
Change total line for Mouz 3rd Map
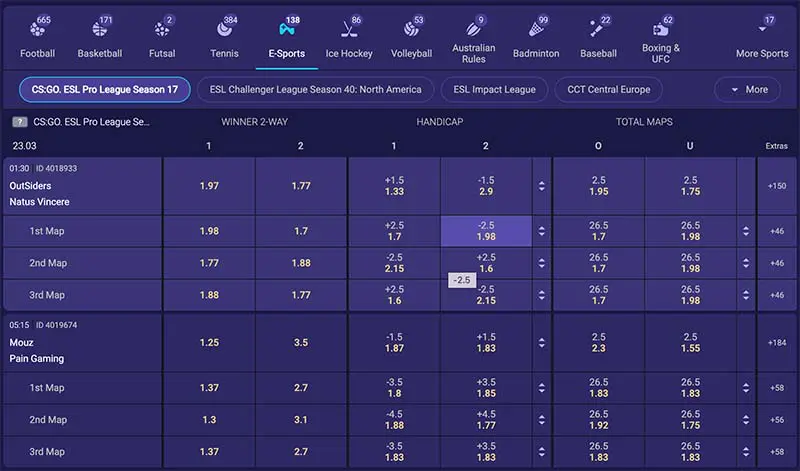746,452
